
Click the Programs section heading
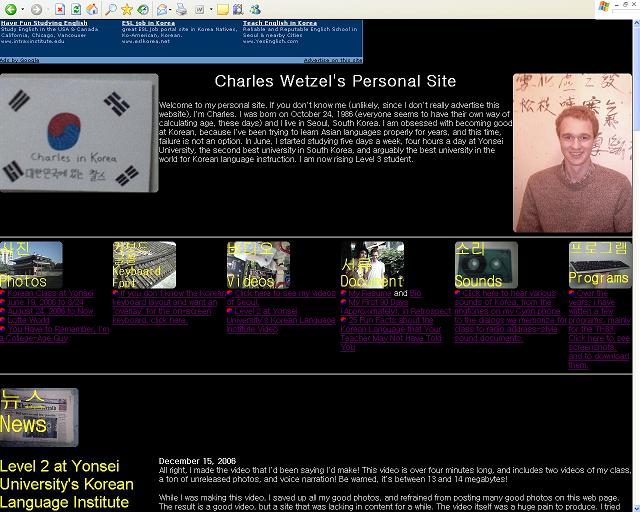(x=598, y=278)
